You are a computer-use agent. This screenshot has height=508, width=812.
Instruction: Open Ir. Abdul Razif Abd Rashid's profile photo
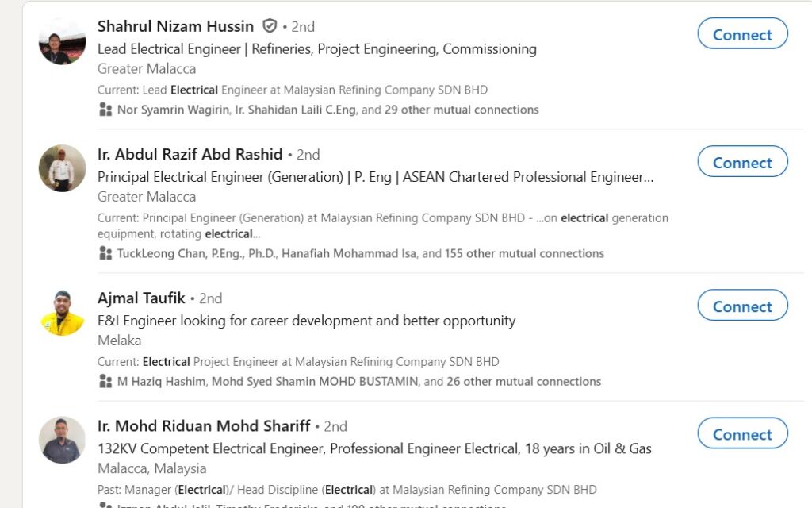click(x=62, y=168)
